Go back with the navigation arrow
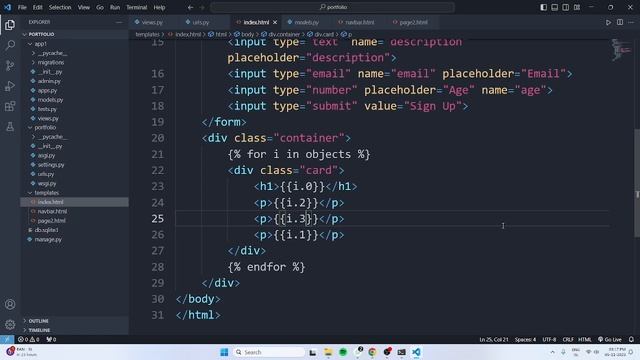 pos(191,7)
